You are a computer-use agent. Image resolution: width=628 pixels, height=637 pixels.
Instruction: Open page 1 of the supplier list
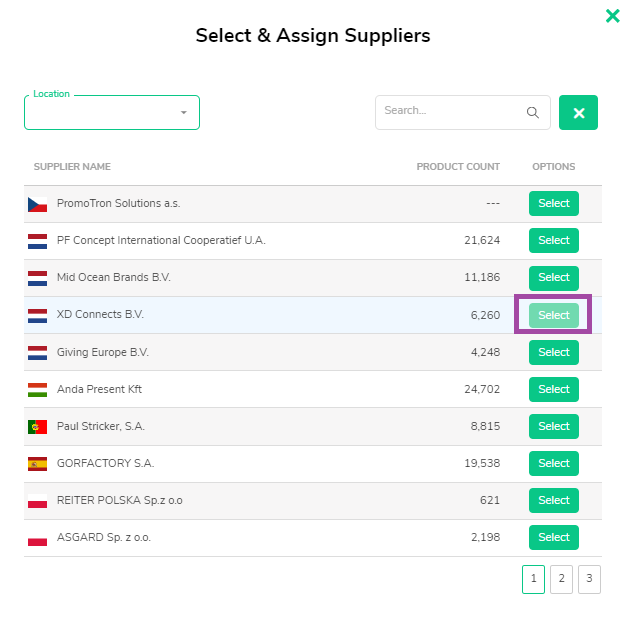coord(533,579)
